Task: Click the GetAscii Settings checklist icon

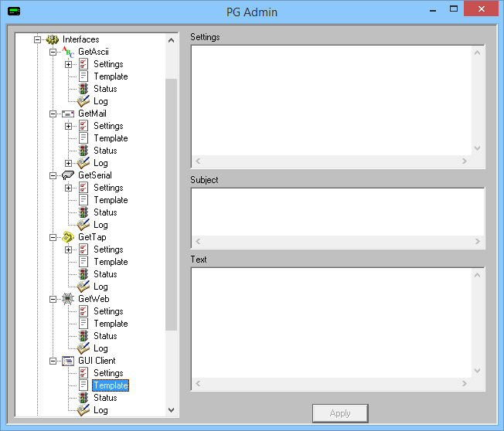Action: pyautogui.click(x=83, y=64)
